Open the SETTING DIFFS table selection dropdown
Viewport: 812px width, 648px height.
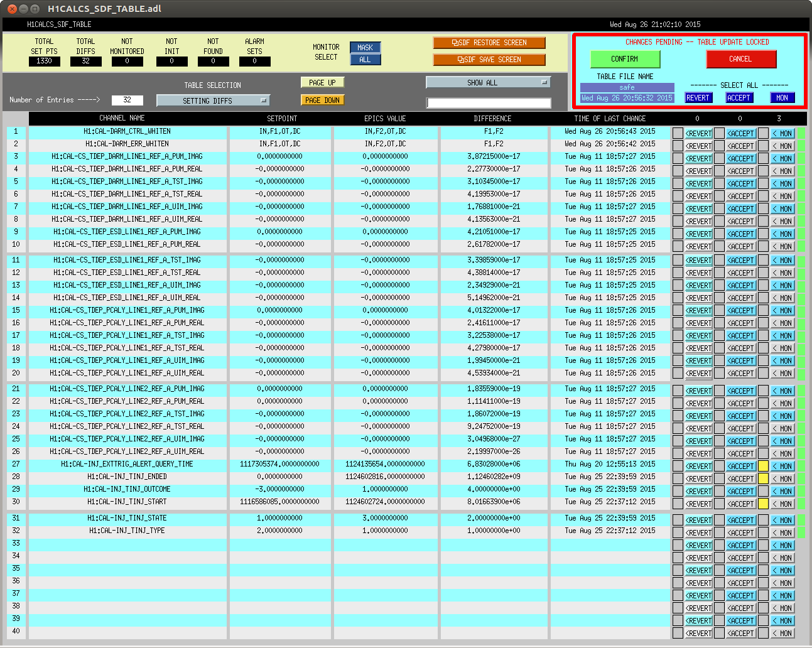click(x=213, y=100)
